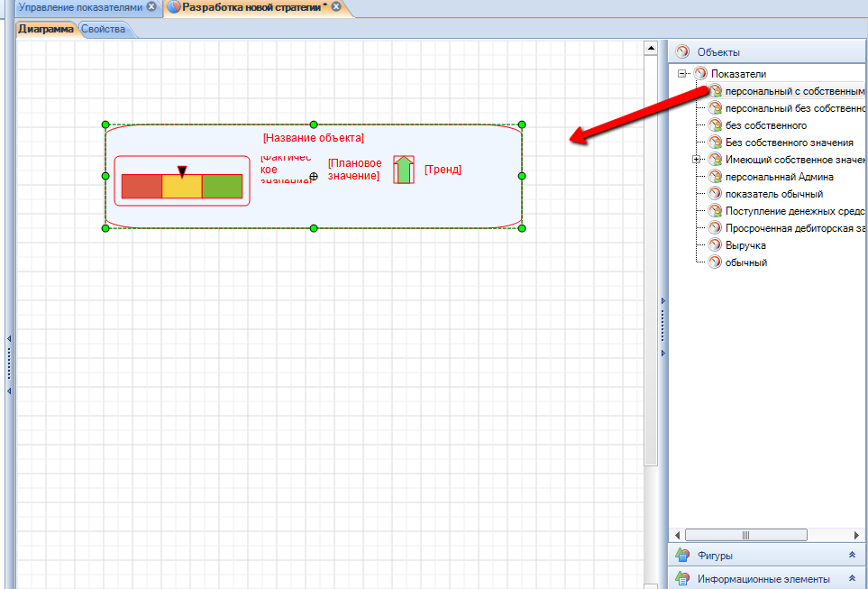Collapse the Показатели tree node
This screenshot has height=589, width=868.
682,74
